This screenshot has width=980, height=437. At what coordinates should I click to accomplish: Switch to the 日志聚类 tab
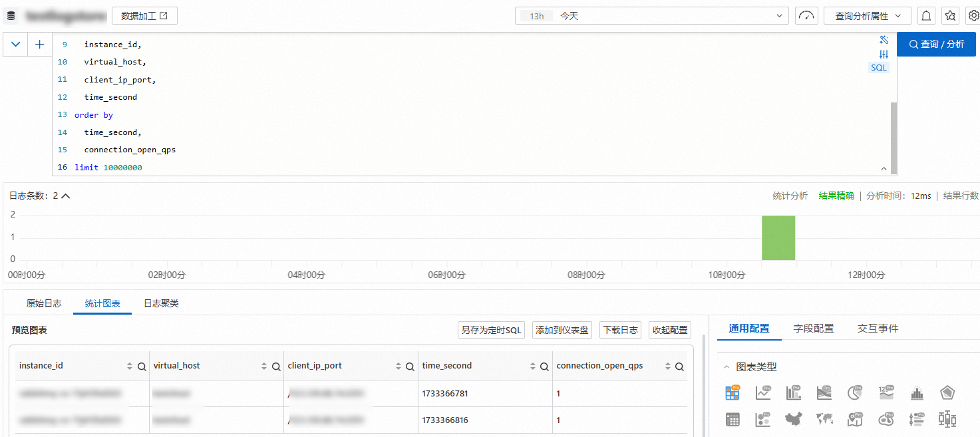coord(161,303)
